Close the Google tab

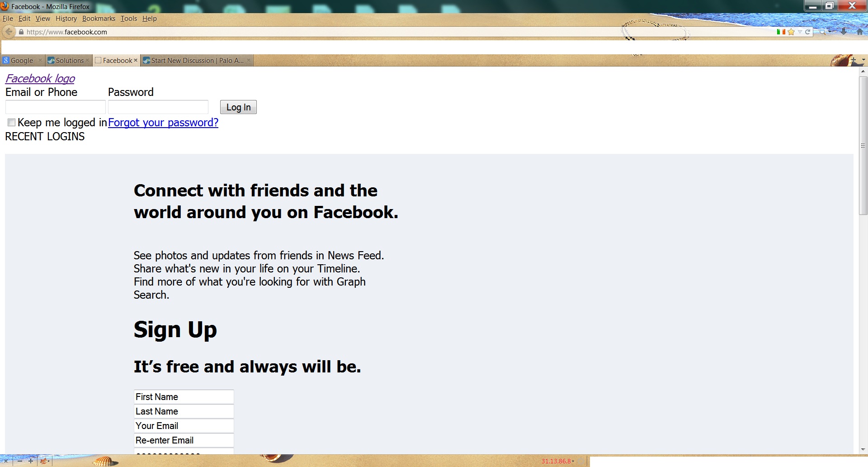[40, 60]
